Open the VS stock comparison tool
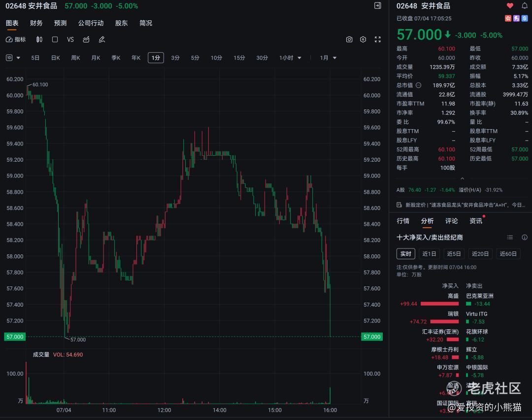This screenshot has width=532, height=420. click(x=70, y=39)
